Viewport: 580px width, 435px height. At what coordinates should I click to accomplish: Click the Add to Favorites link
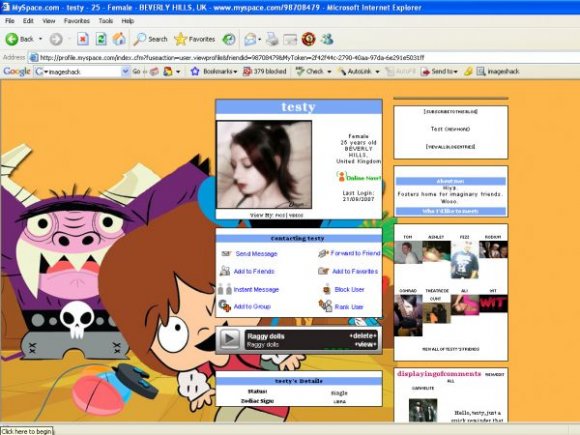click(x=355, y=271)
